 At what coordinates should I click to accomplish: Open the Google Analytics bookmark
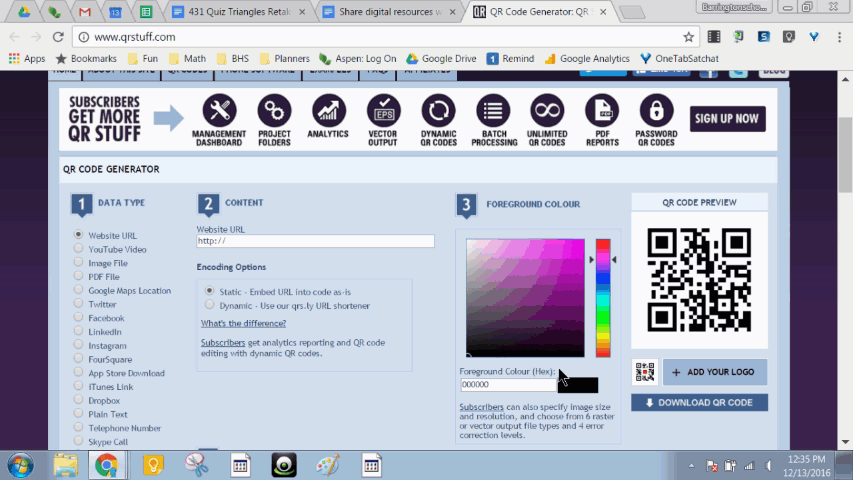tap(586, 58)
